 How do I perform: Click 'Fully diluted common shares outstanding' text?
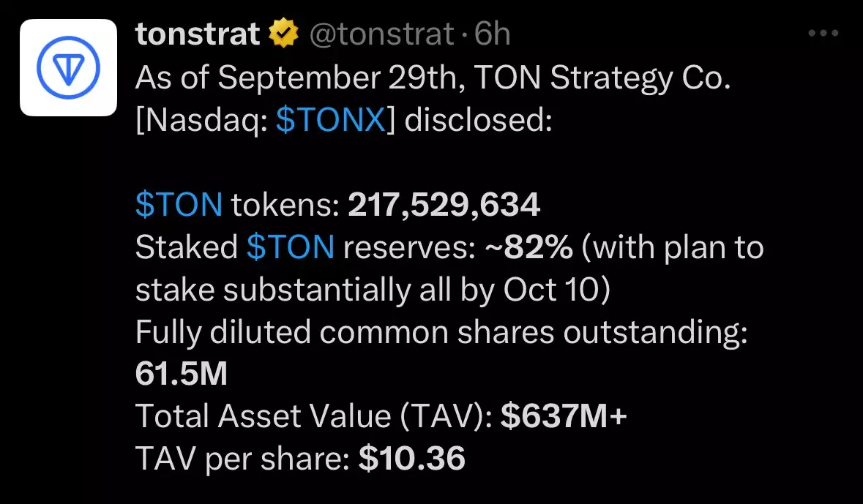click(441, 333)
